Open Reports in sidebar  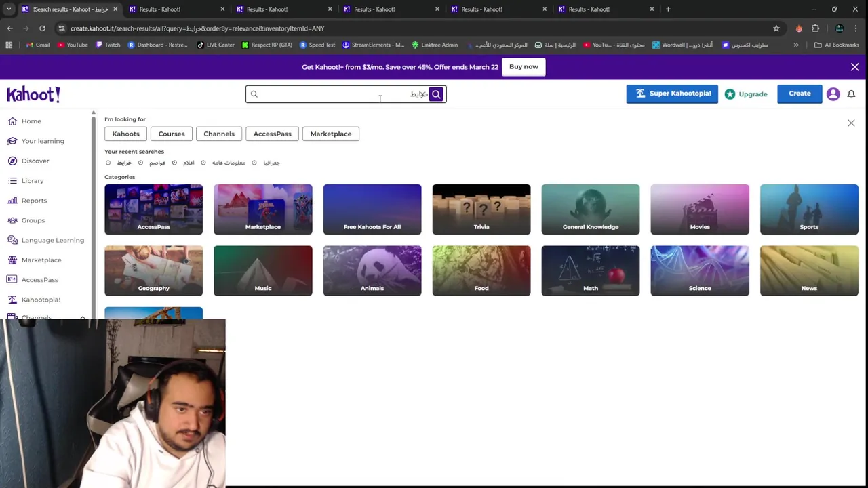(27, 201)
